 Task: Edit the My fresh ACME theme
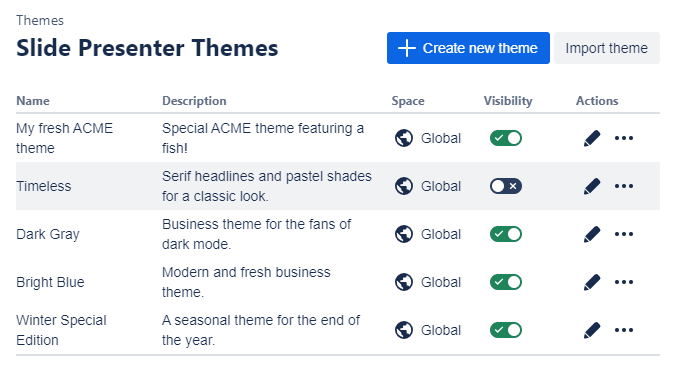pos(592,138)
